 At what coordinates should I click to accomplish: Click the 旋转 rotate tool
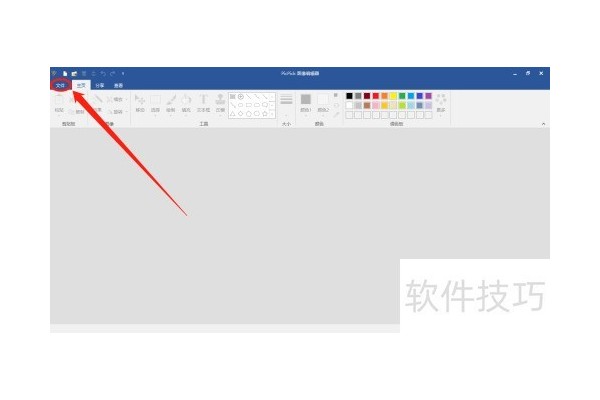[116, 112]
